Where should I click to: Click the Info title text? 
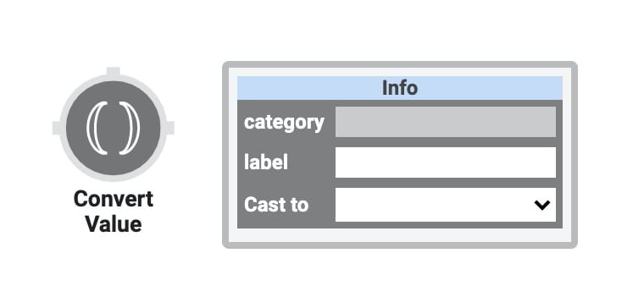coord(400,88)
